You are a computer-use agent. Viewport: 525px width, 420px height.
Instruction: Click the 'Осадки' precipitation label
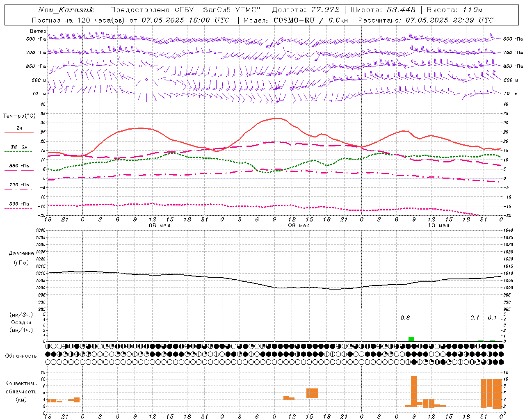coord(21,322)
